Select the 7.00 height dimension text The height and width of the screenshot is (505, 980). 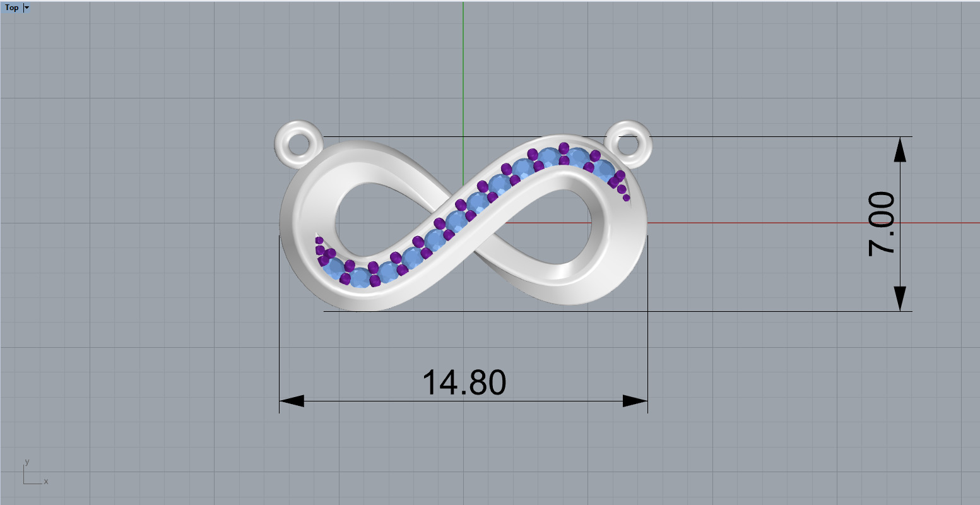coord(882,223)
